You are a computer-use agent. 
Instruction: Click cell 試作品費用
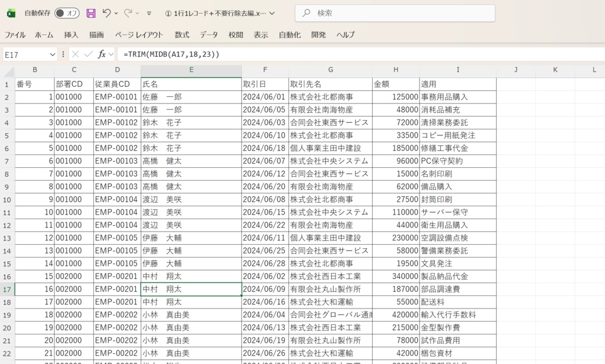click(x=458, y=340)
